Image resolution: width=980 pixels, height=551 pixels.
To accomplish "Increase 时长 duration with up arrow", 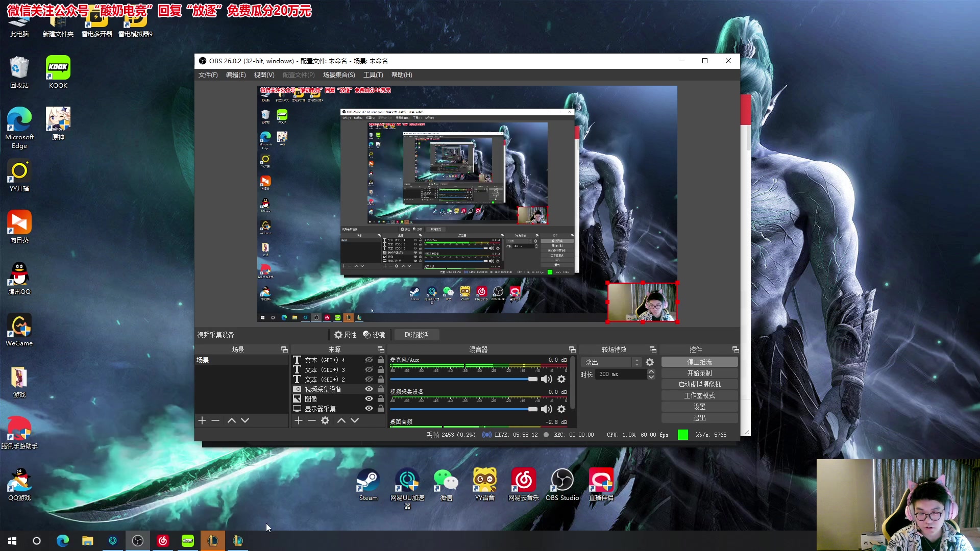I will click(x=651, y=371).
